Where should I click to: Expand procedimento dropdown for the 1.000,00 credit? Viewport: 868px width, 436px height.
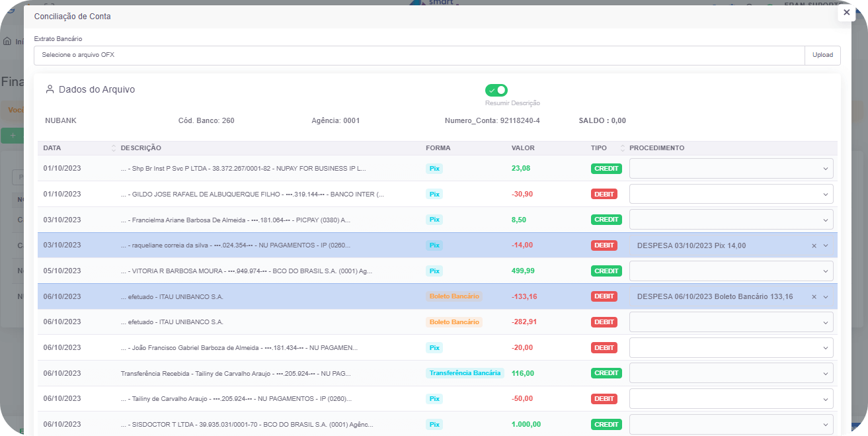(x=825, y=425)
